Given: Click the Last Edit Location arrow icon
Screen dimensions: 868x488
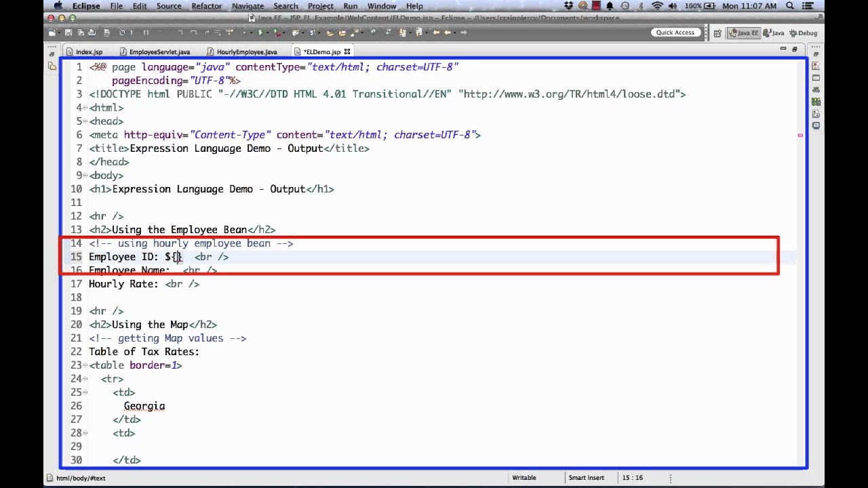Looking at the screenshot, I should [x=437, y=33].
